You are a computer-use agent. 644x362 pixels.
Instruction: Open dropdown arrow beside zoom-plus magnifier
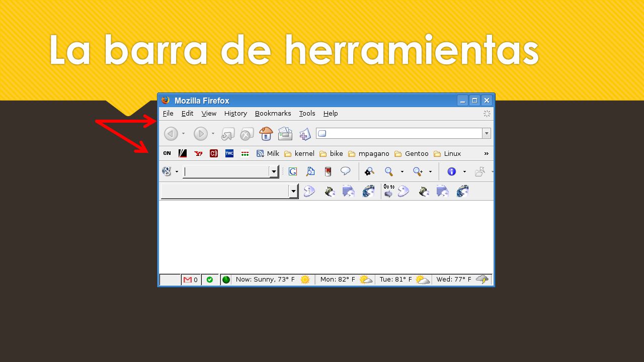[430, 172]
